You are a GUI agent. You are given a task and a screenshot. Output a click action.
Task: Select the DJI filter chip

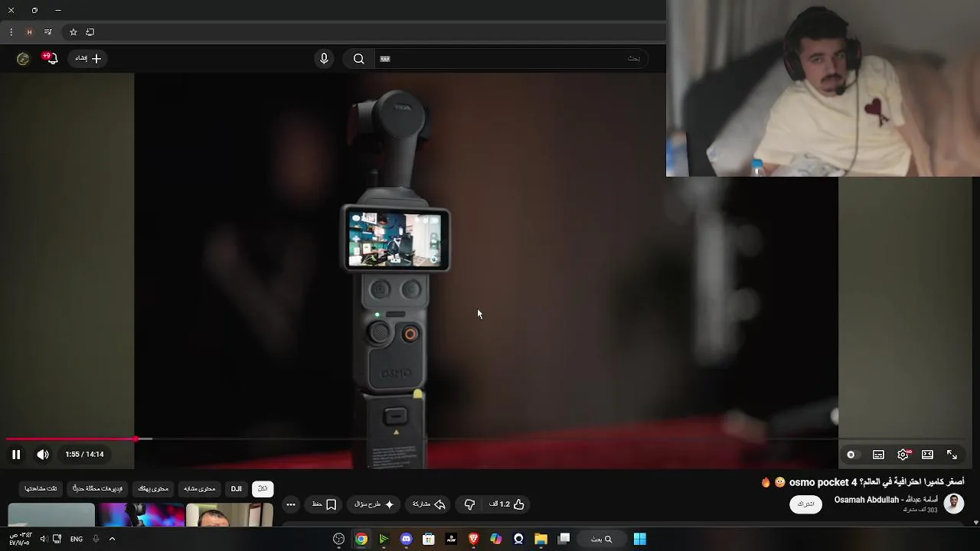[236, 488]
